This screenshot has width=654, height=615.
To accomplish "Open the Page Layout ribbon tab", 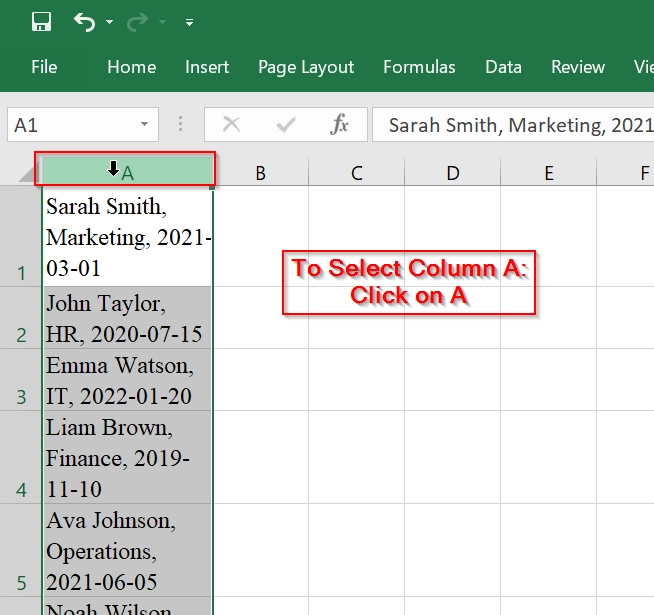I will point(306,67).
